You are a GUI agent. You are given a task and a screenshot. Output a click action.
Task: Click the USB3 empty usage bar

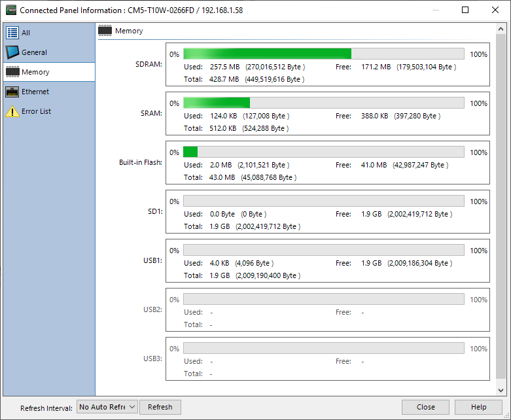pyautogui.click(x=324, y=348)
